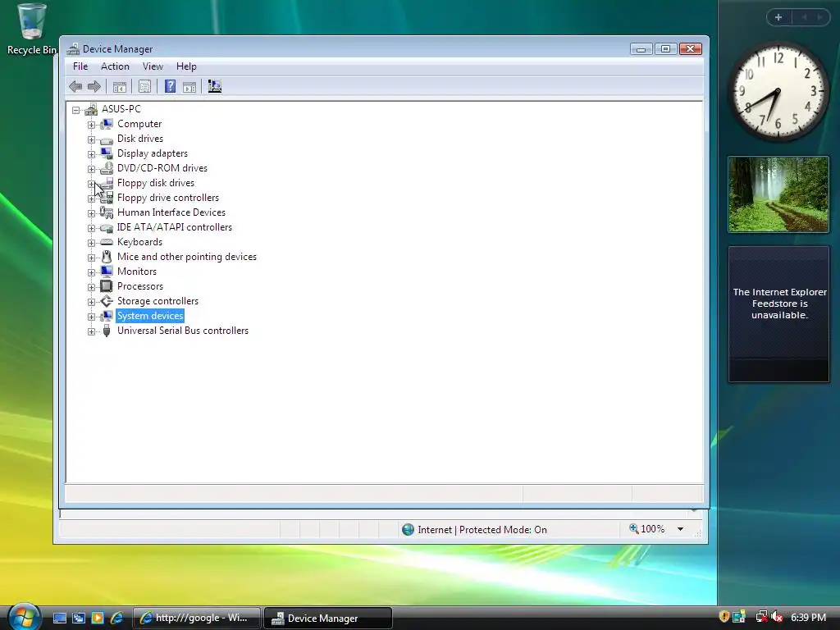Image resolution: width=840 pixels, height=630 pixels.
Task: Expand the IDE ATA/ATAPI controllers node
Action: 91,228
